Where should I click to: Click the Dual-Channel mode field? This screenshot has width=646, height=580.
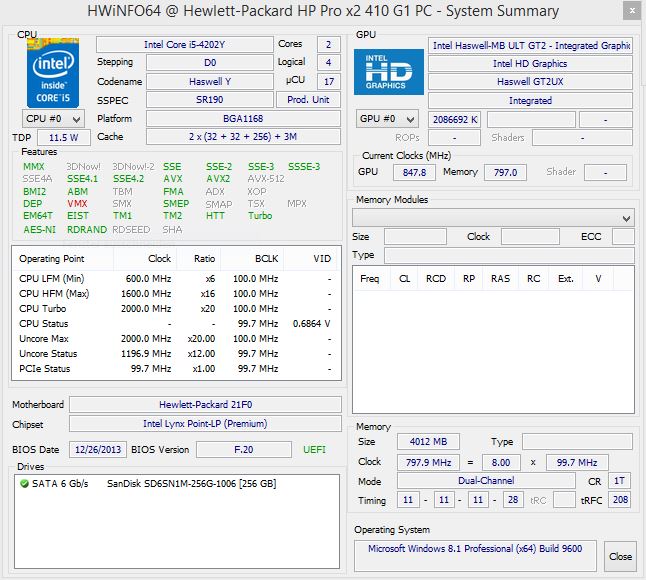click(486, 481)
